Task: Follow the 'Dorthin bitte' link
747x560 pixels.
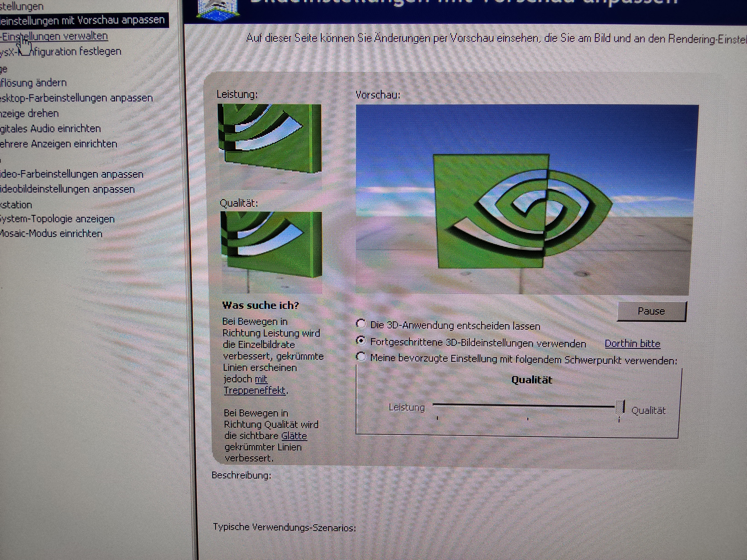Action: click(x=632, y=344)
